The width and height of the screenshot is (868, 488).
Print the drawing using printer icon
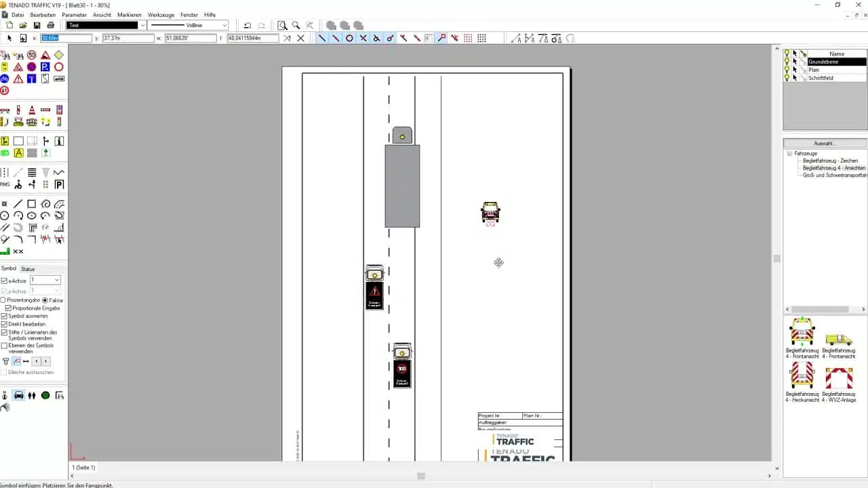(x=50, y=25)
